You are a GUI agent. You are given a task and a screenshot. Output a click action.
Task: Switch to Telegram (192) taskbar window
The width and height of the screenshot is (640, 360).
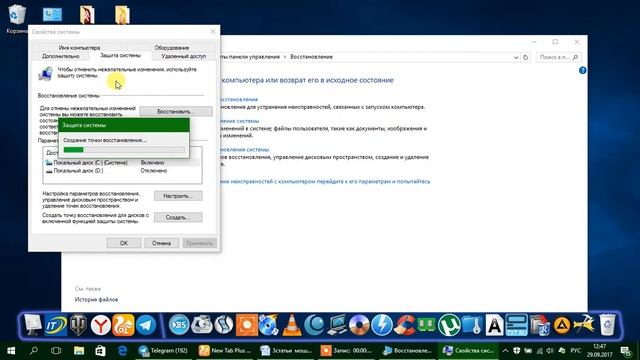click(163, 351)
